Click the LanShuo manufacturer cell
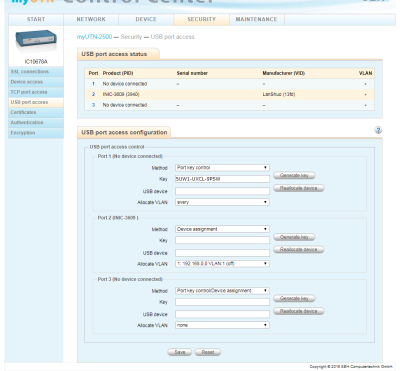400x371 pixels. click(279, 94)
